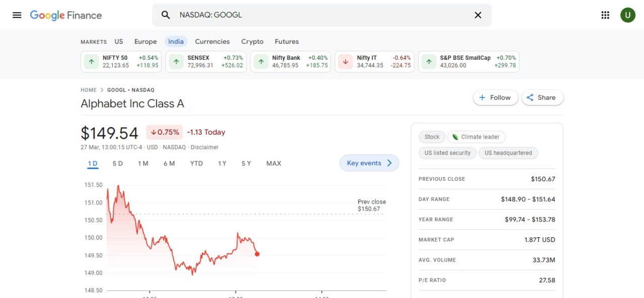The width and height of the screenshot is (644, 298).
Task: Go to HOME breadcrumb
Action: [89, 90]
